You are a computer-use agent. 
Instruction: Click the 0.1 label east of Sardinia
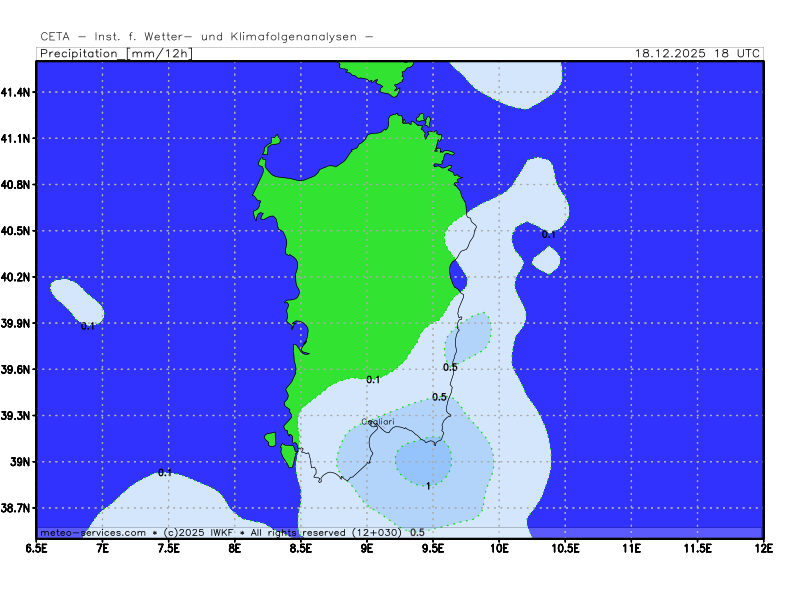[548, 235]
